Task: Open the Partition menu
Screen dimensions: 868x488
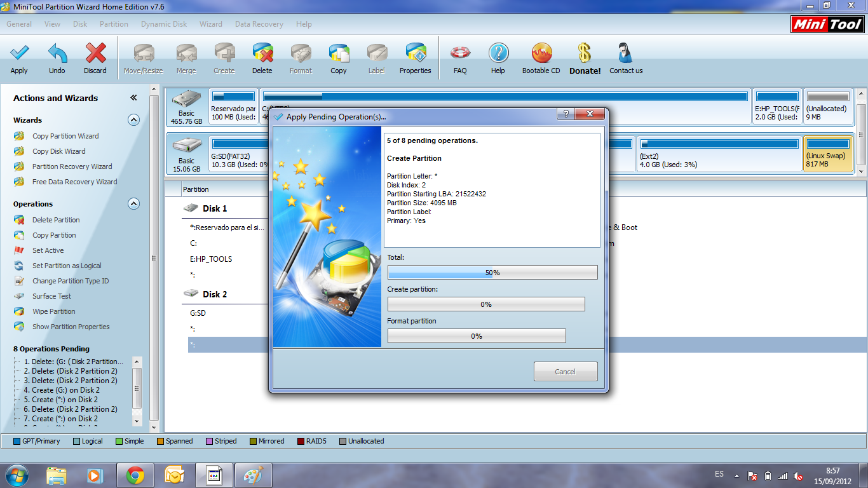Action: (114, 24)
